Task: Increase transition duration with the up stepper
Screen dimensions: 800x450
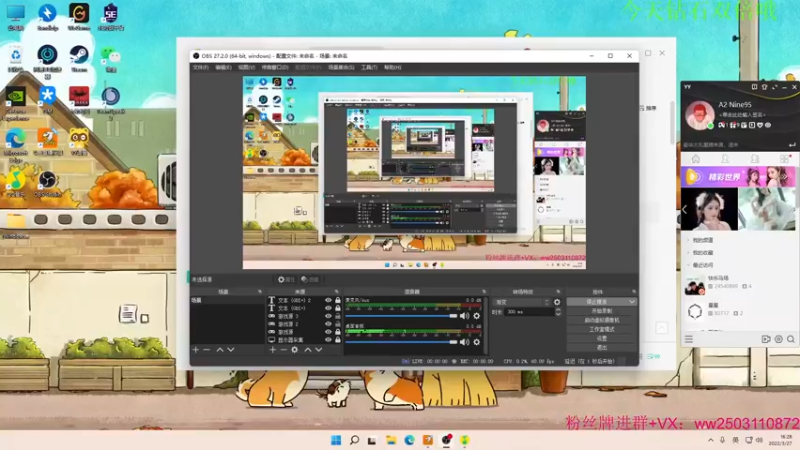Action: coord(558,309)
